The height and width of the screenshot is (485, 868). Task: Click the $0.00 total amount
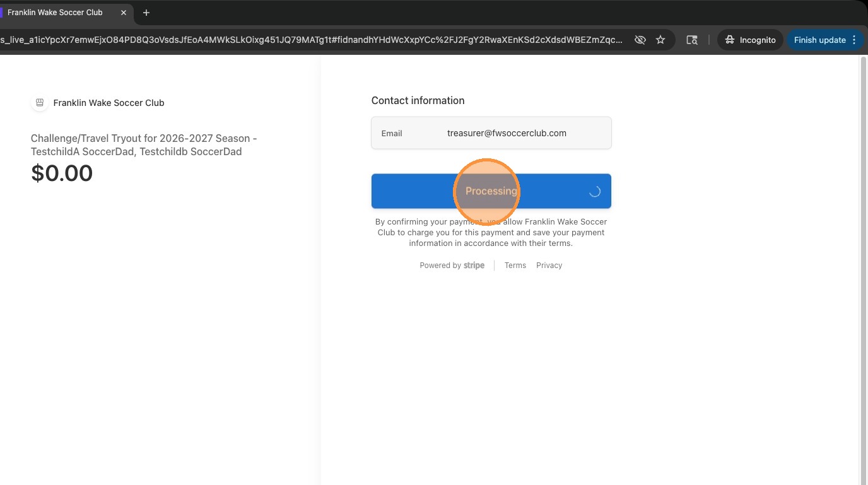(x=62, y=173)
